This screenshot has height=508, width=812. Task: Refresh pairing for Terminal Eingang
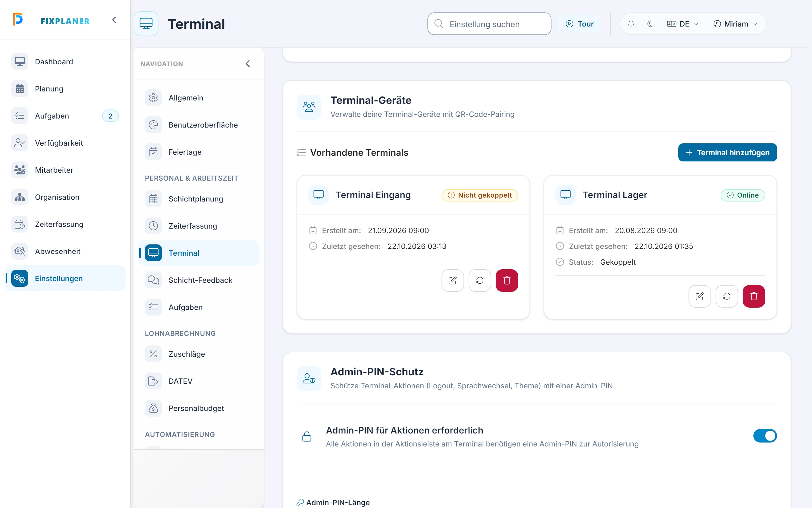click(x=480, y=280)
